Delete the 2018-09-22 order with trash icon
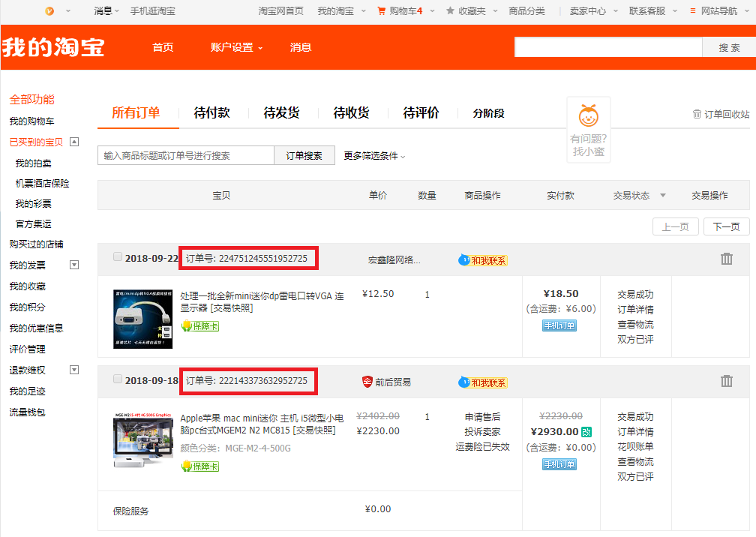 point(727,259)
